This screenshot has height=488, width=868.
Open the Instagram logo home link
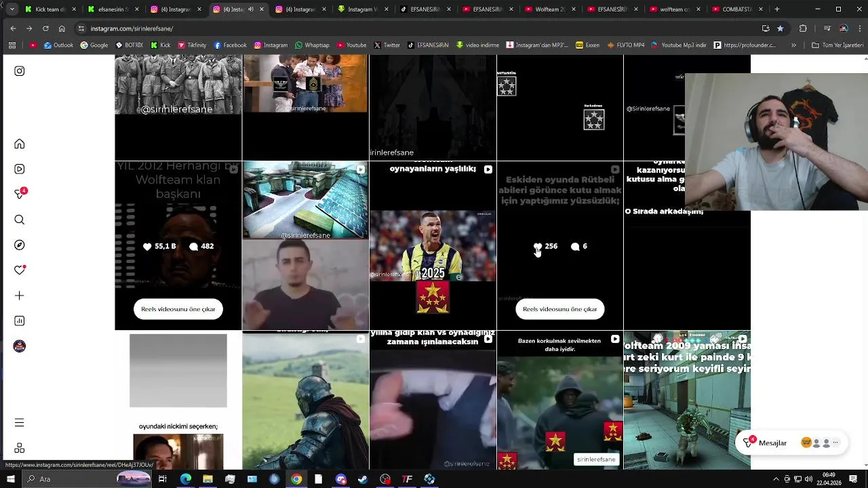[20, 71]
